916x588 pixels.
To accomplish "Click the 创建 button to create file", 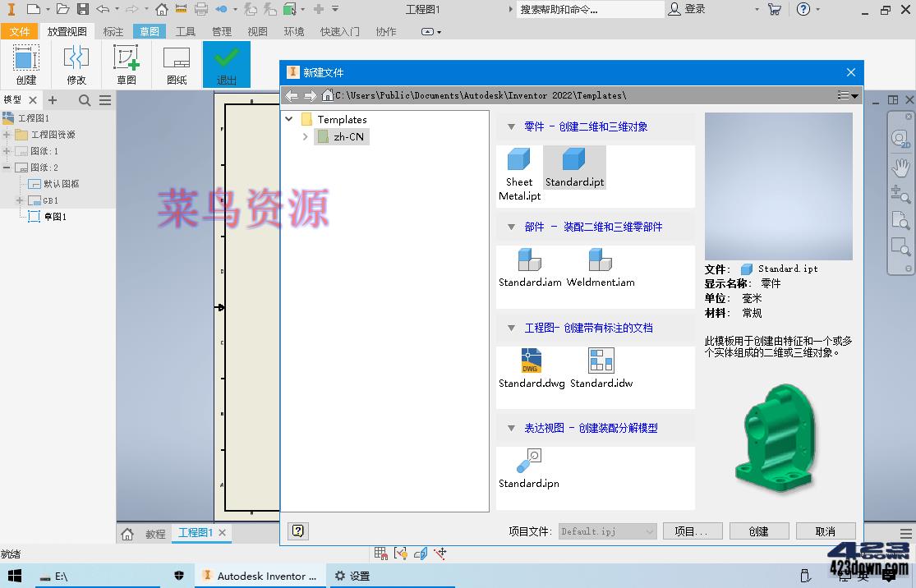I will [757, 531].
